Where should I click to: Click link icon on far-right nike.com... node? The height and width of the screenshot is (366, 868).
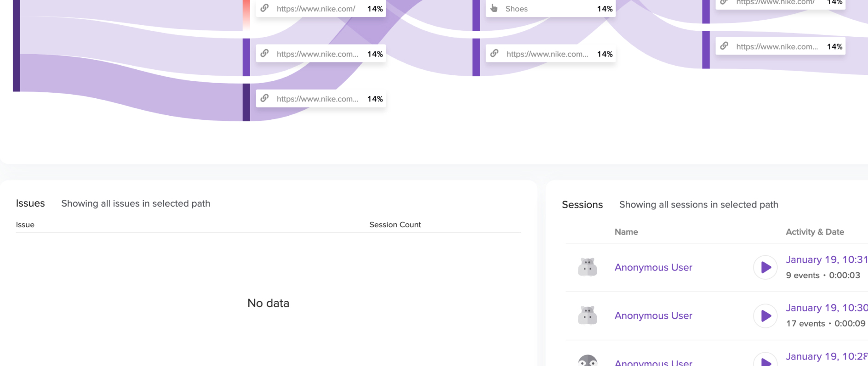point(725,46)
